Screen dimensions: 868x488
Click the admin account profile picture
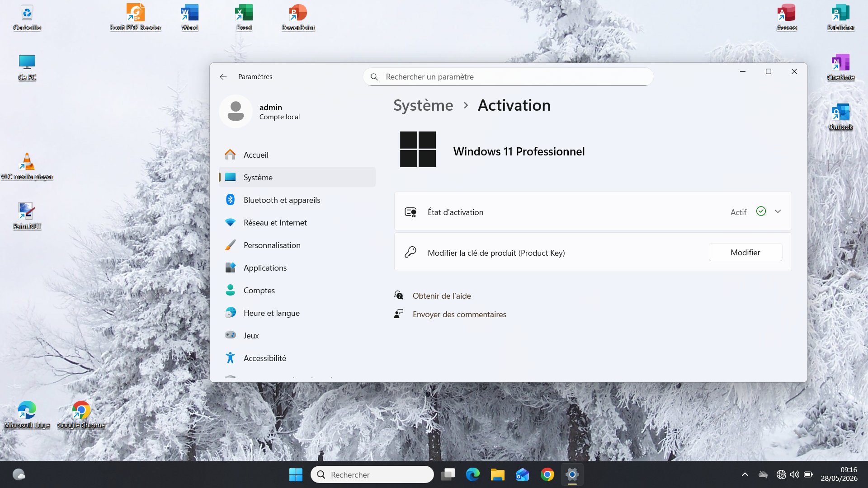click(236, 111)
